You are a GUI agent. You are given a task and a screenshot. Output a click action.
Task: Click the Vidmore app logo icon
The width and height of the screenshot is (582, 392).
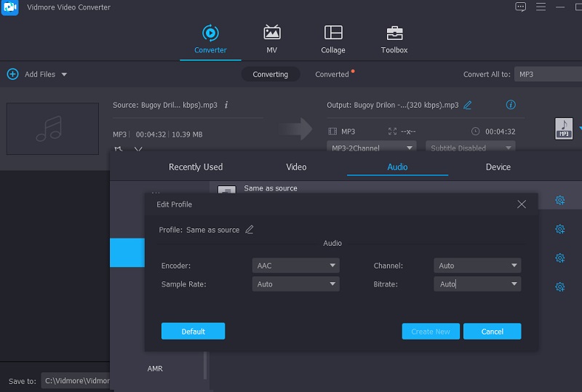9,7
